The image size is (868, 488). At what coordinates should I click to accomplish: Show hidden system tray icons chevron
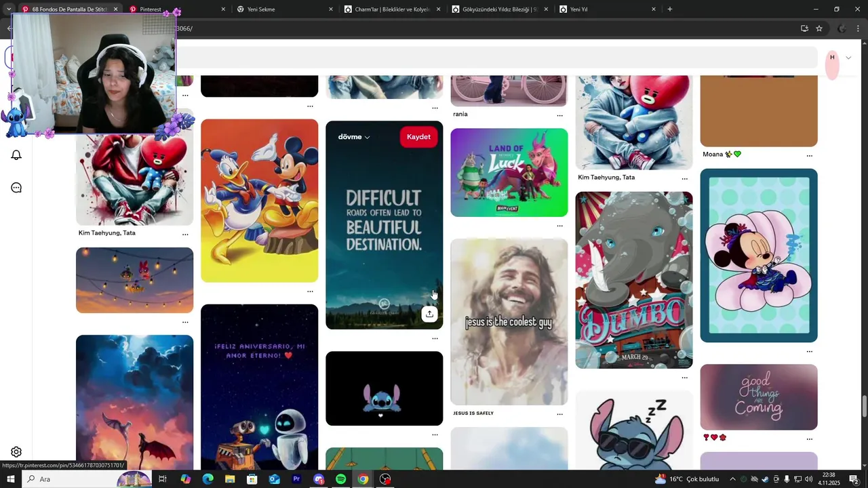(x=732, y=479)
